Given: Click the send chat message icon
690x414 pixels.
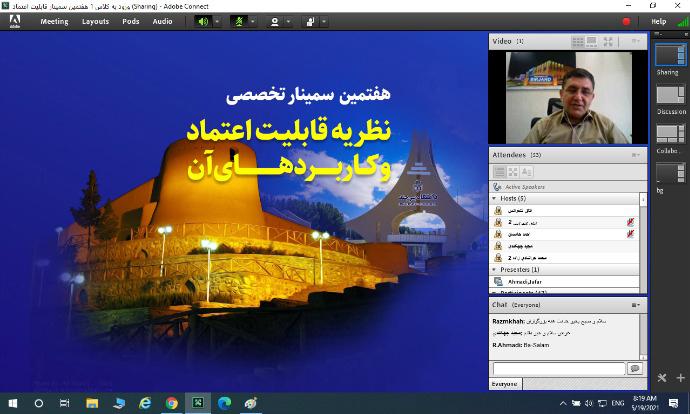Looking at the screenshot, I should tap(634, 368).
